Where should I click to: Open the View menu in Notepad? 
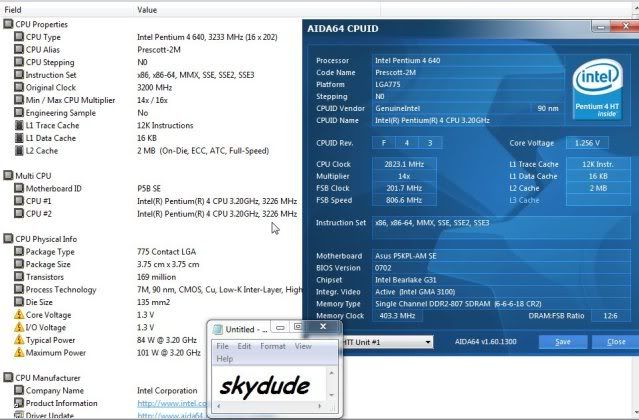coord(303,346)
